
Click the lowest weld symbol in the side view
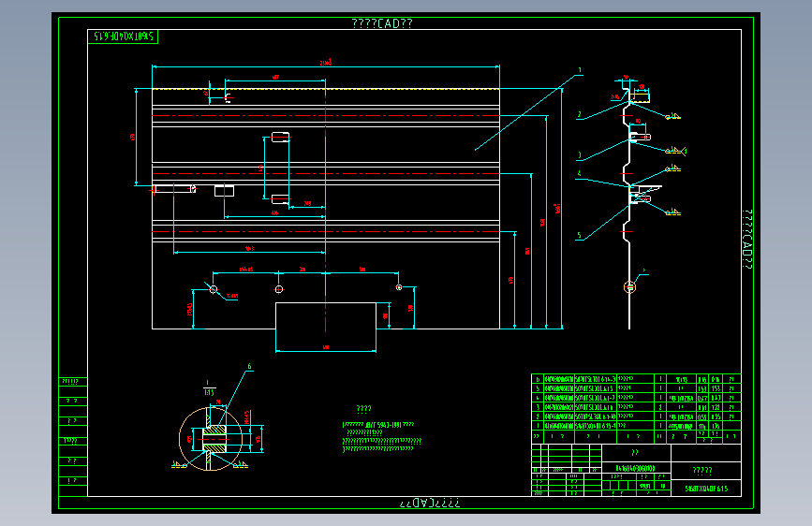point(673,212)
